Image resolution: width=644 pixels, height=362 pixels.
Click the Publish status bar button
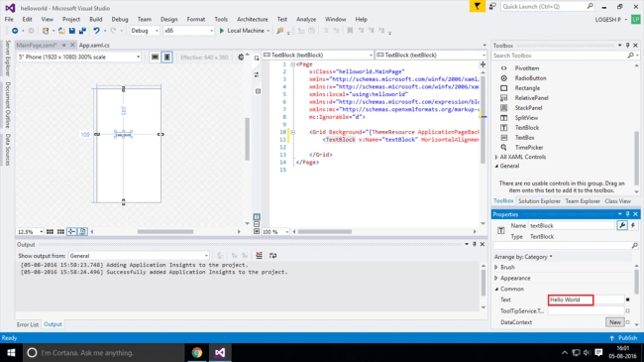point(623,338)
